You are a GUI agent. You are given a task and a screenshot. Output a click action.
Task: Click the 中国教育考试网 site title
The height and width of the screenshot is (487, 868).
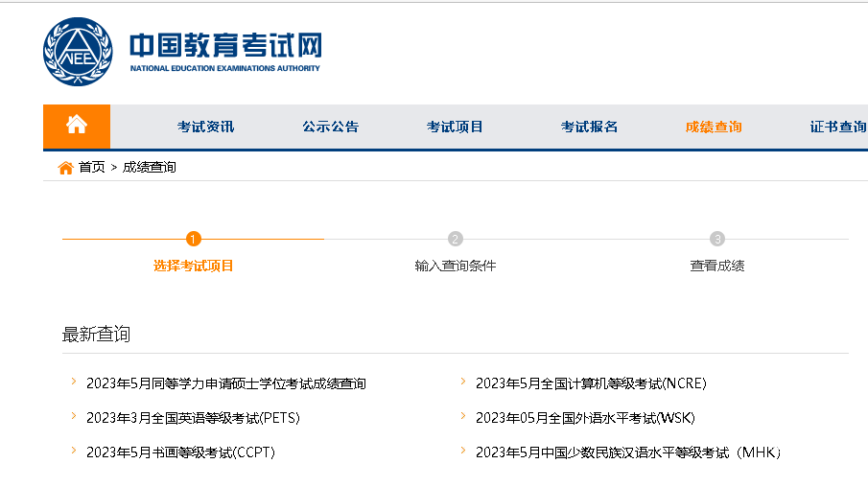(225, 45)
